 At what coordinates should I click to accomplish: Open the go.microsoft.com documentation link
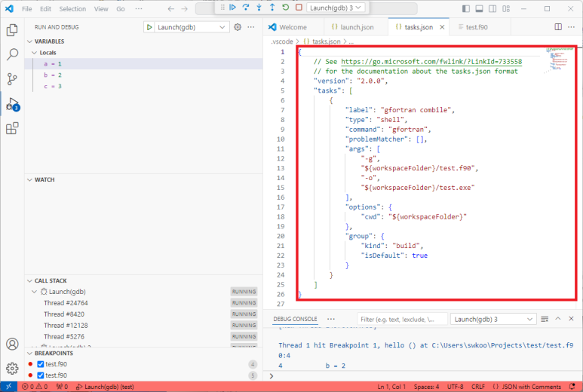431,62
